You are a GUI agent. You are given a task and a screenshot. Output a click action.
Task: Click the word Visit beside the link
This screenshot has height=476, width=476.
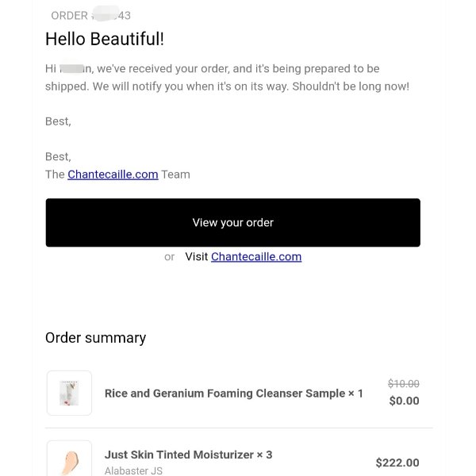pyautogui.click(x=197, y=257)
